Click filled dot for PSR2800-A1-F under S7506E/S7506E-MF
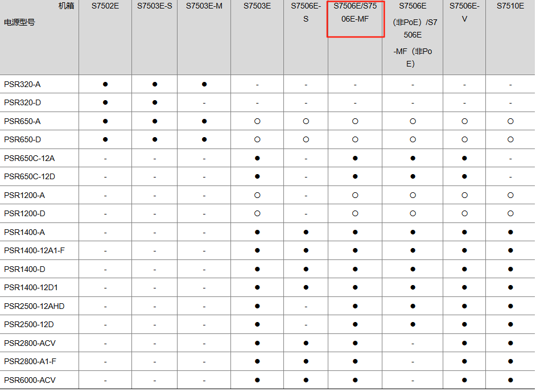The image size is (540, 392). [355, 361]
